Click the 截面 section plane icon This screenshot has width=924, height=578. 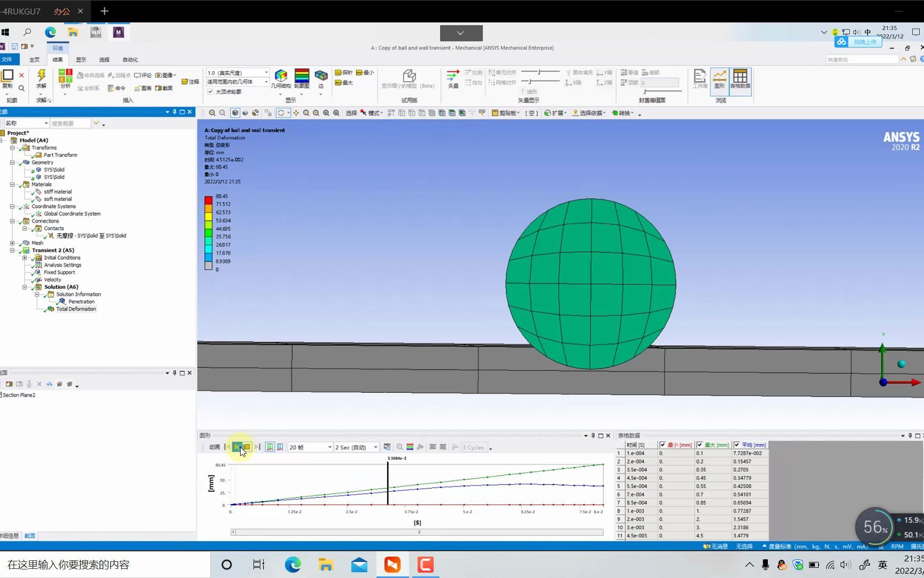tap(163, 88)
